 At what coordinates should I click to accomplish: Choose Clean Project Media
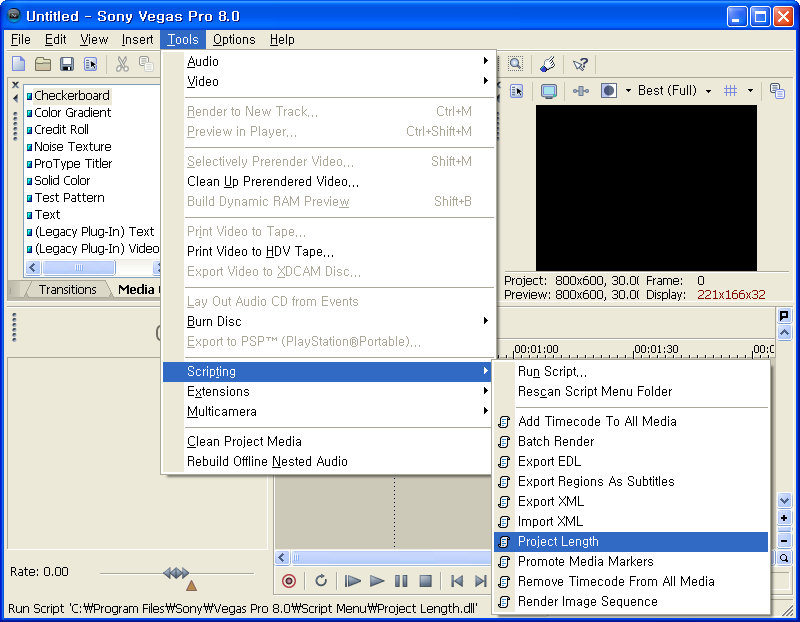(327, 441)
